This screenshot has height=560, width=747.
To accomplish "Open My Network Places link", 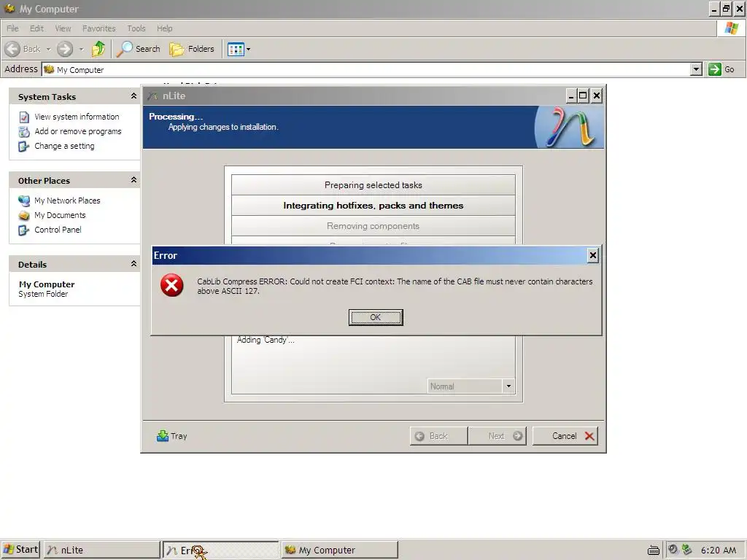I will coord(67,201).
